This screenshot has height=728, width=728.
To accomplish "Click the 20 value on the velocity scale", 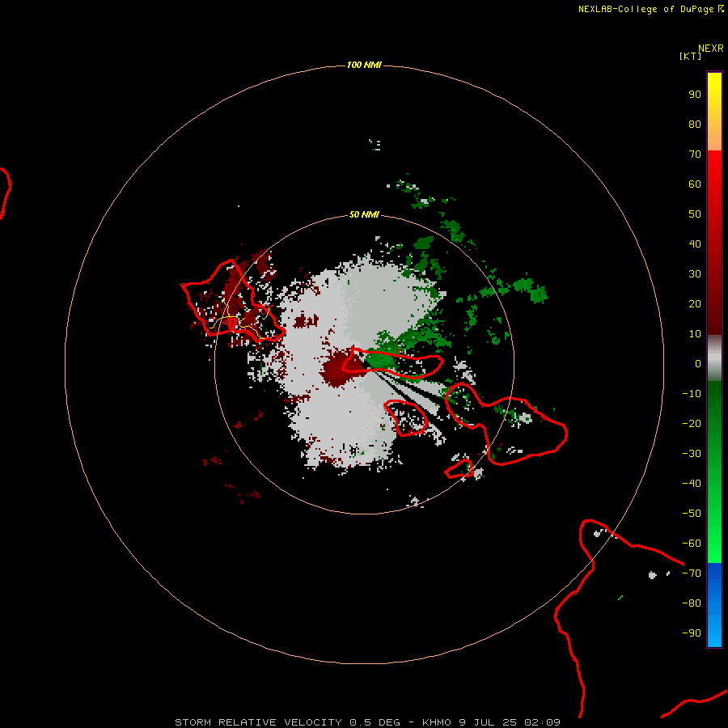I will tap(695, 304).
